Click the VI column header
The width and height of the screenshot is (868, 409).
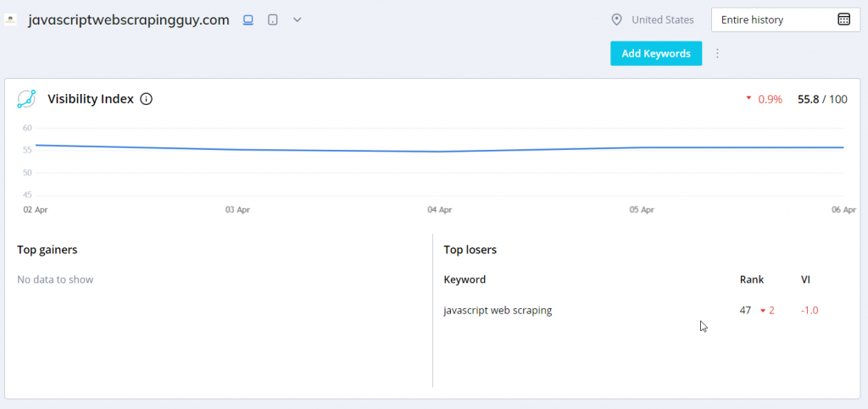coord(805,279)
